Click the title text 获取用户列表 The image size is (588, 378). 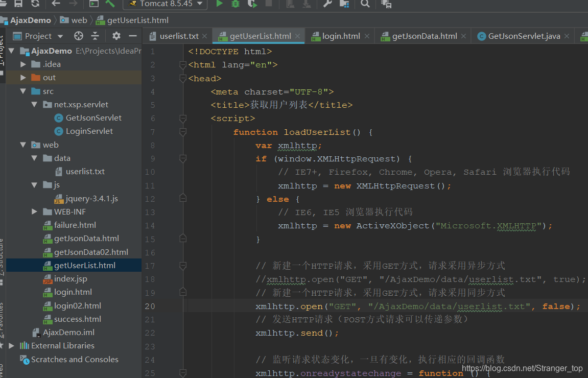278,105
